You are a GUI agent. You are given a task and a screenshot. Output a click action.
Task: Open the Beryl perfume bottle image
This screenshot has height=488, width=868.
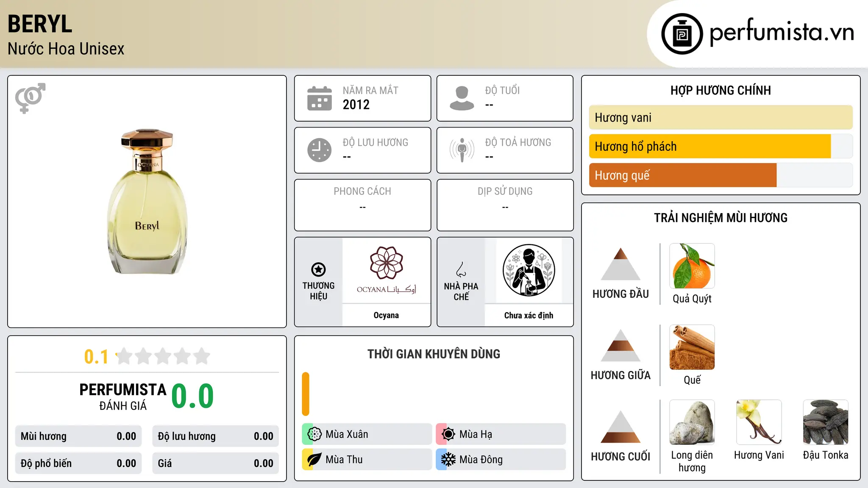click(x=147, y=202)
